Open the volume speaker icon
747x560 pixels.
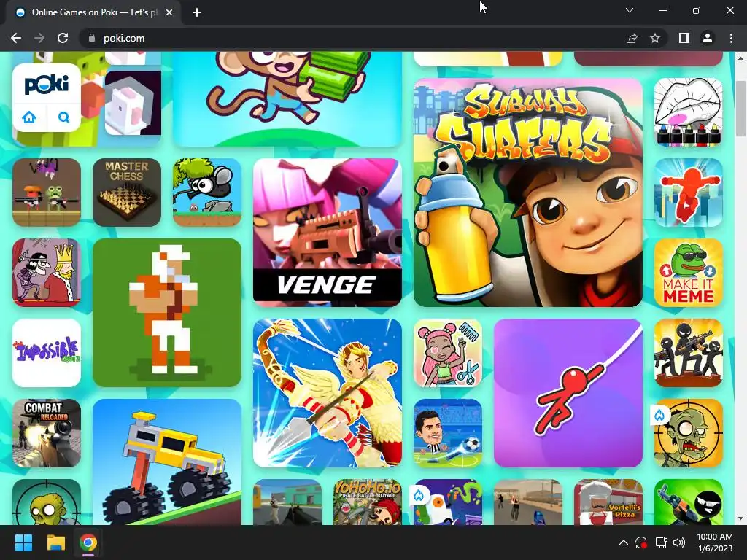pos(679,542)
